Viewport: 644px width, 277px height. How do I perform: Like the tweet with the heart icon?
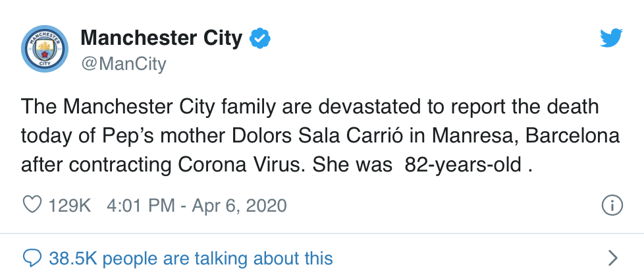click(x=32, y=205)
